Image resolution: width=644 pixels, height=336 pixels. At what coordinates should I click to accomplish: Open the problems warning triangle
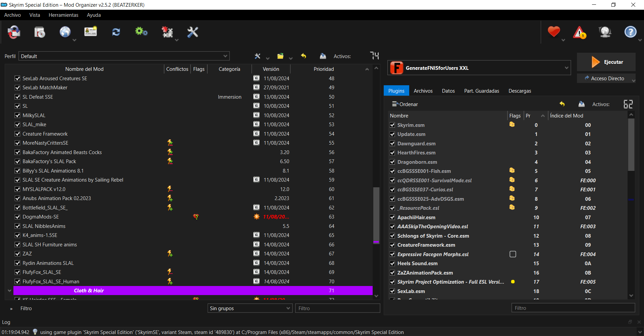click(x=580, y=33)
